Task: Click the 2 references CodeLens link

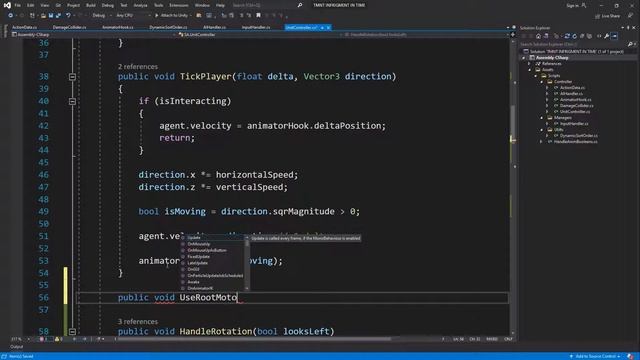Action: (138, 67)
